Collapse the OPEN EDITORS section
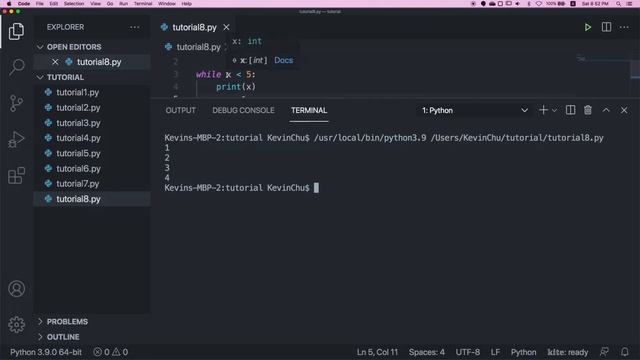This screenshot has height=360, width=640. pyautogui.click(x=73, y=47)
